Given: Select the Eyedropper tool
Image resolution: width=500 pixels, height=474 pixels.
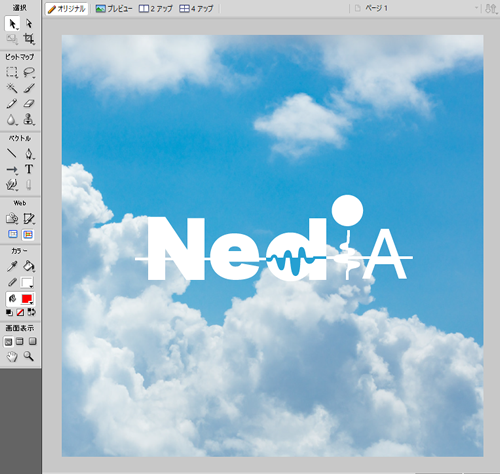Looking at the screenshot, I should click(12, 266).
